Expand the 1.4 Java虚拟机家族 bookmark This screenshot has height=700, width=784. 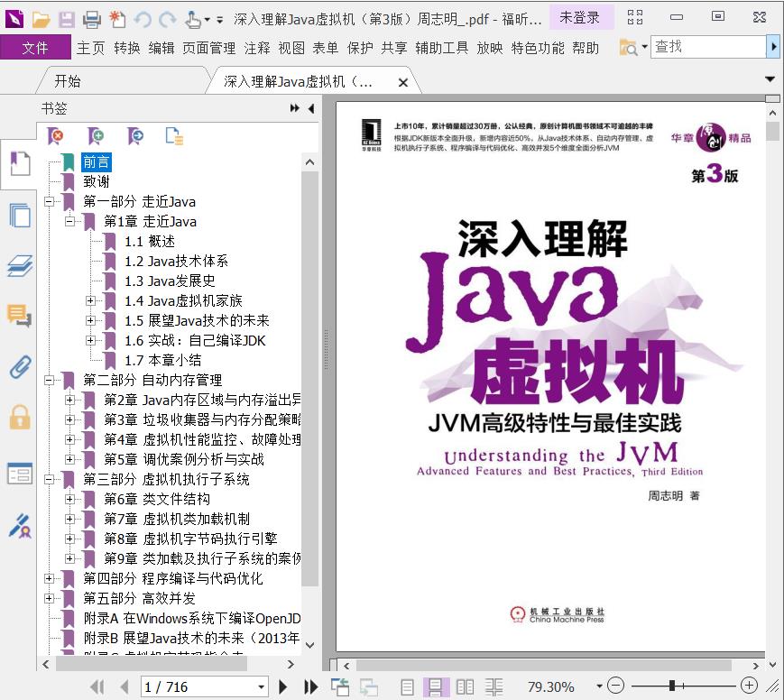click(x=90, y=300)
